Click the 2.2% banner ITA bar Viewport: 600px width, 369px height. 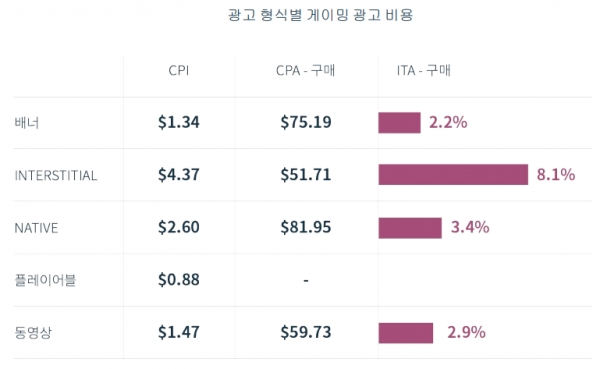pos(399,123)
